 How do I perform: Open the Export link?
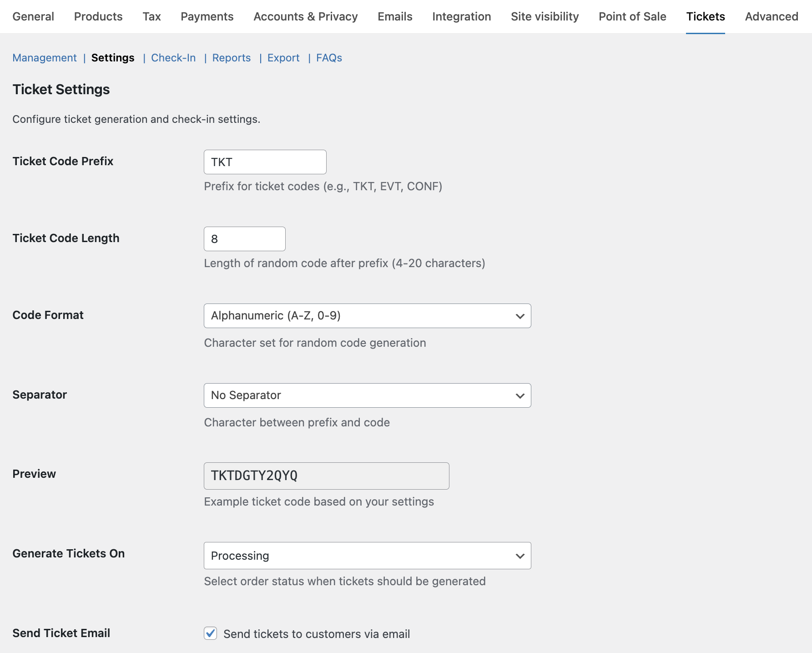283,58
